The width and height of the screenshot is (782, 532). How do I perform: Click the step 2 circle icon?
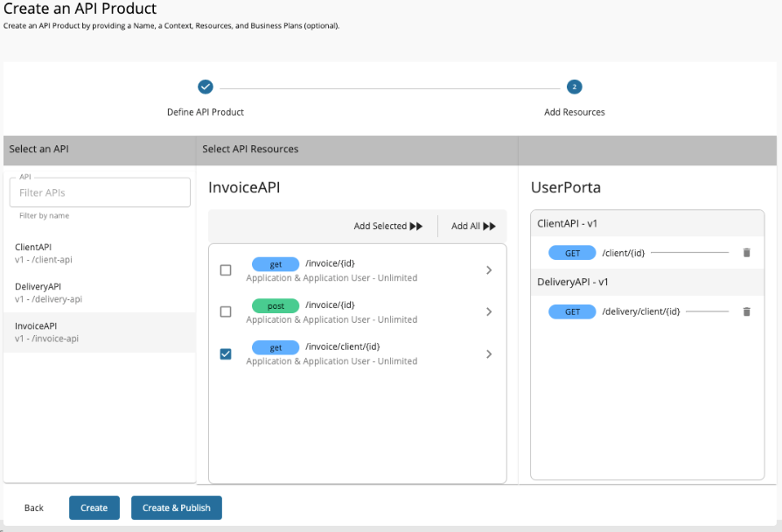(574, 87)
